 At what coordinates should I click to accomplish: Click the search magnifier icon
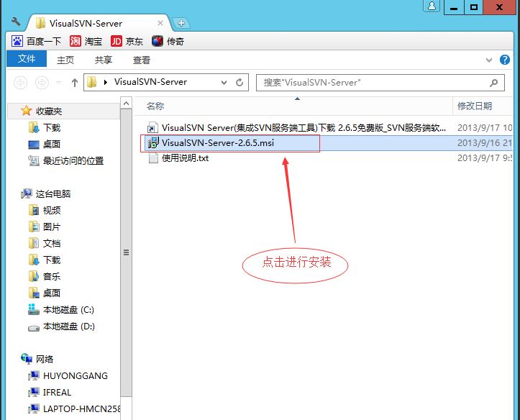tap(493, 83)
